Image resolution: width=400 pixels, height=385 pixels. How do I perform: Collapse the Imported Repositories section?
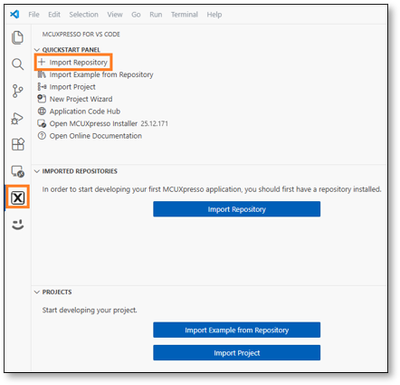tap(37, 171)
